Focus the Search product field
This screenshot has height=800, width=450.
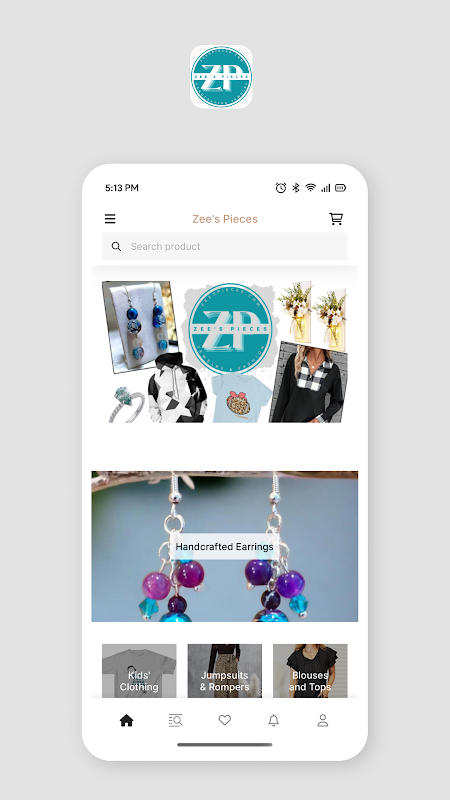click(x=224, y=246)
